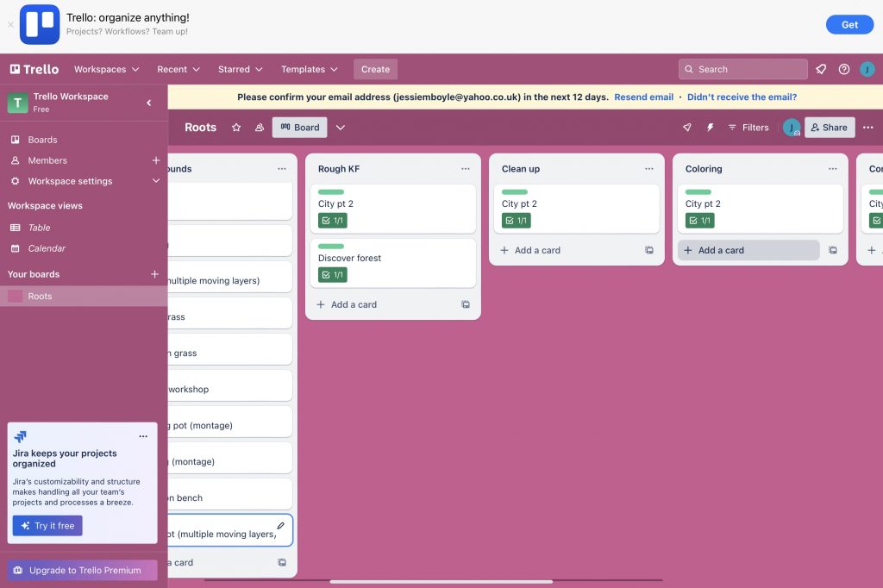
Task: Add a new board under Your boards
Action: [x=154, y=274]
